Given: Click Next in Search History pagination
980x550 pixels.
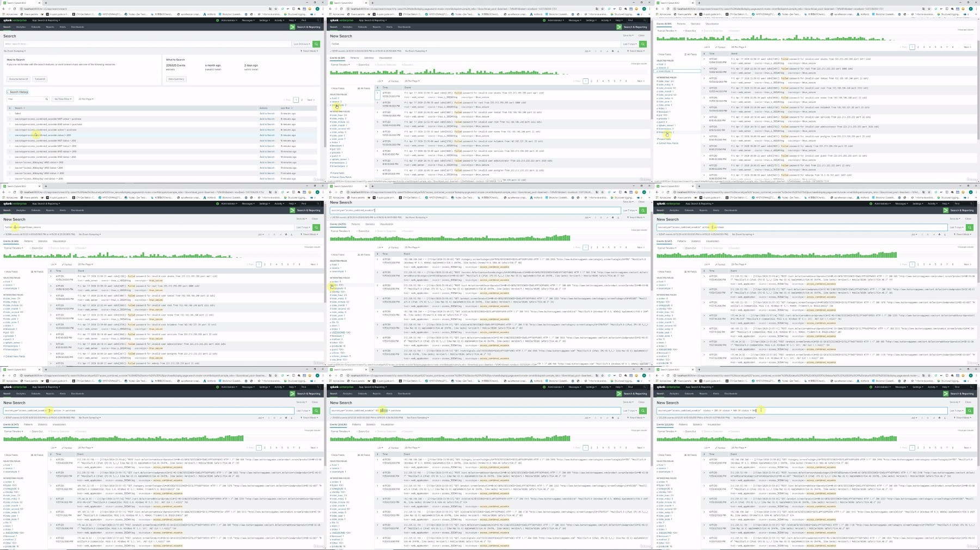Looking at the screenshot, I should pyautogui.click(x=310, y=100).
